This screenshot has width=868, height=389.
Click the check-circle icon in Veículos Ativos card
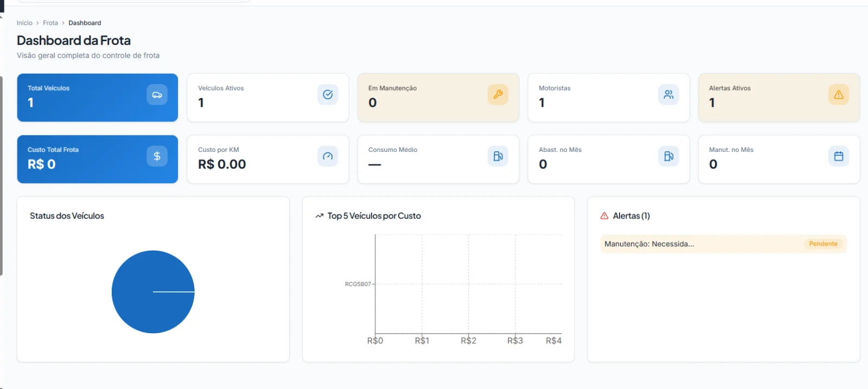[328, 94]
